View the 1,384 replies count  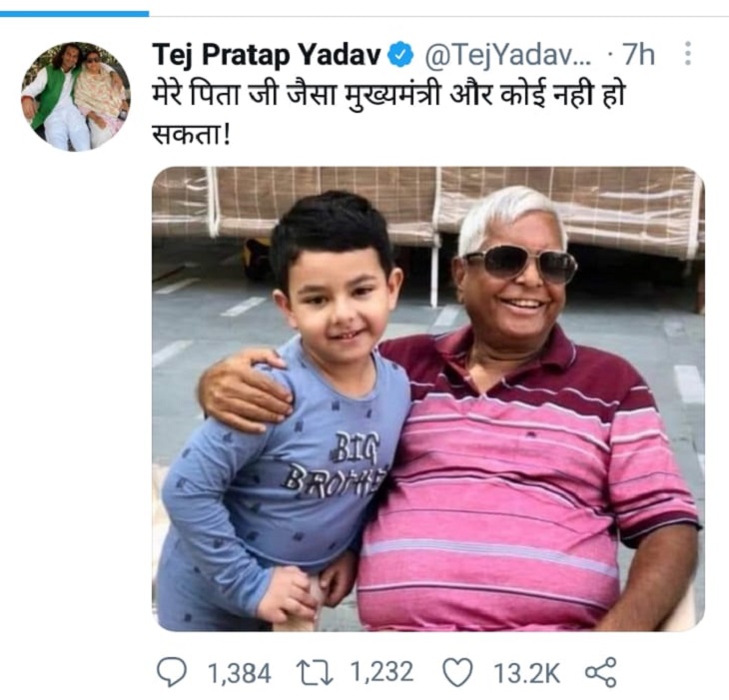(x=238, y=674)
